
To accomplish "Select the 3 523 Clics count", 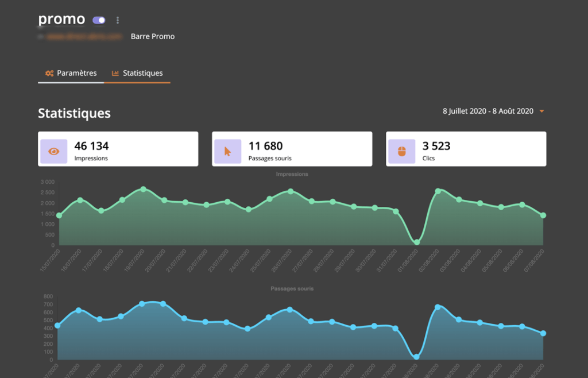I will pos(436,146).
